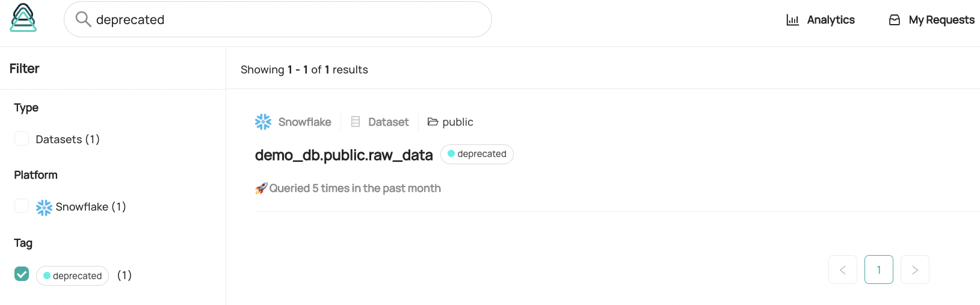Open the Analytics menu item
980x305 pixels.
pyautogui.click(x=821, y=20)
